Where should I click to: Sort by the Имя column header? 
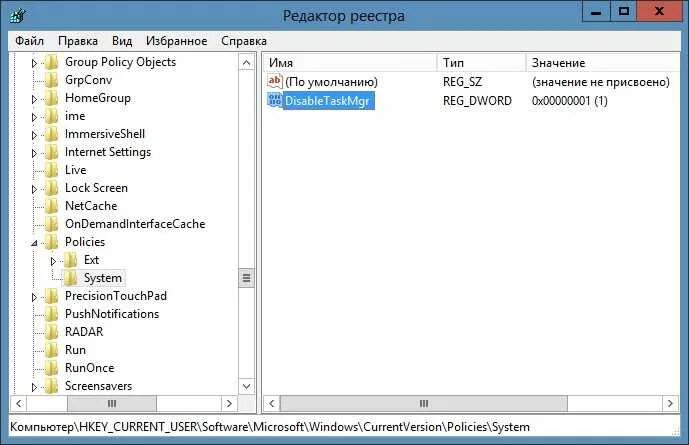351,63
